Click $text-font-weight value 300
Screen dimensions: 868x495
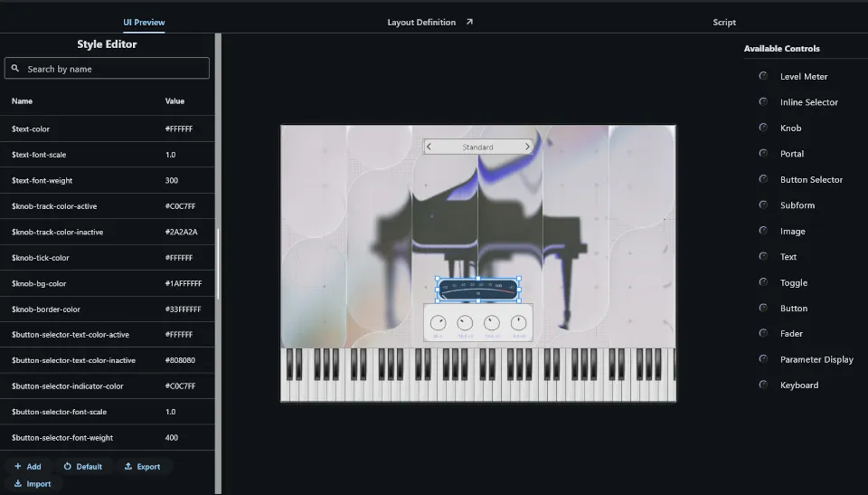(172, 180)
